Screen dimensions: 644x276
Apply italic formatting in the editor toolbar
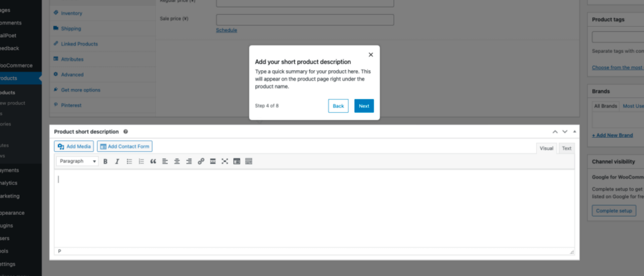[x=117, y=161]
